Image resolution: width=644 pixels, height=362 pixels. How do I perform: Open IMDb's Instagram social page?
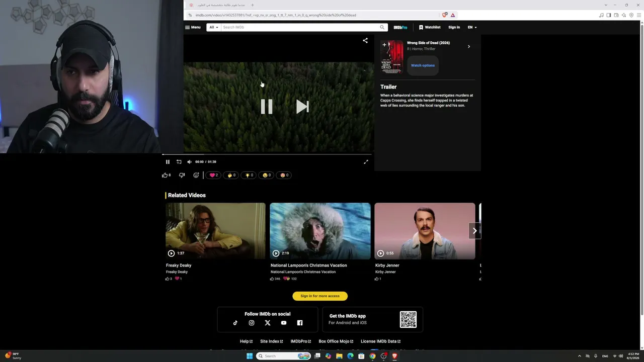252,323
